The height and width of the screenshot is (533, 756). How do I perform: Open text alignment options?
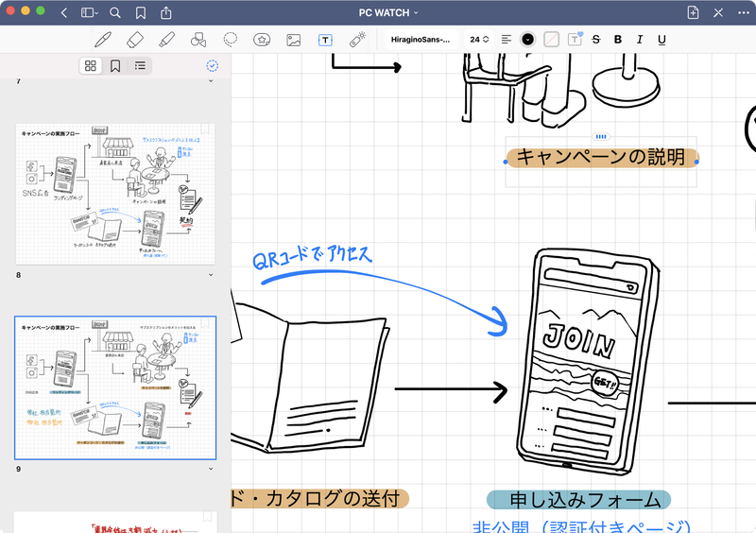[x=506, y=40]
